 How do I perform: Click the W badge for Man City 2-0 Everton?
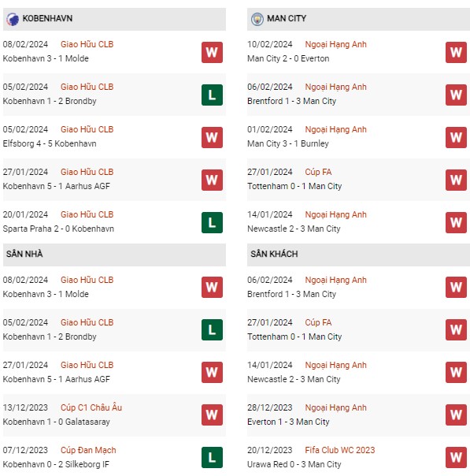click(456, 52)
